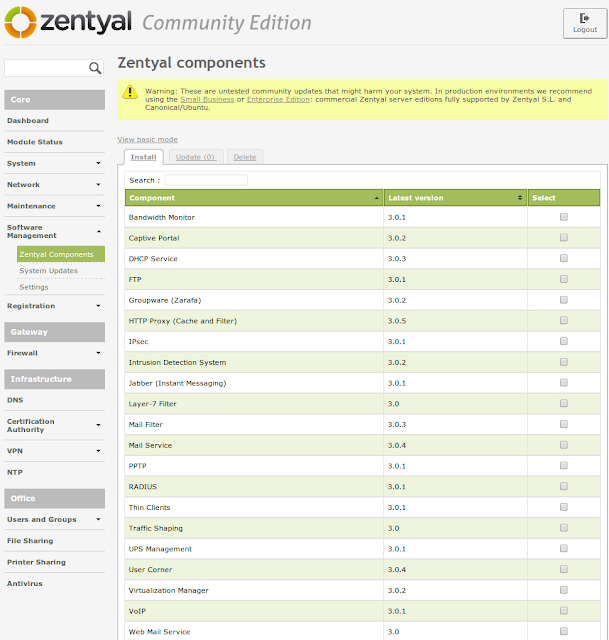Select the UPS Management checkbox
Image resolution: width=609 pixels, height=640 pixels.
564,548
